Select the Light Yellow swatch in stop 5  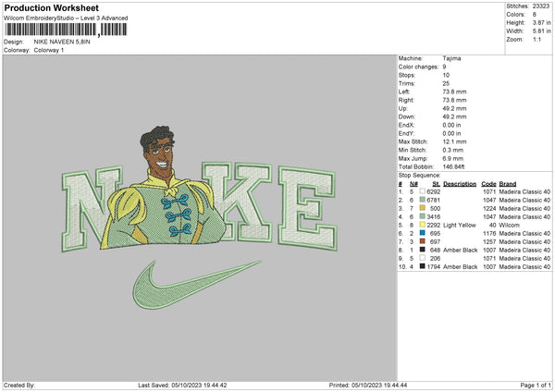pos(423,225)
